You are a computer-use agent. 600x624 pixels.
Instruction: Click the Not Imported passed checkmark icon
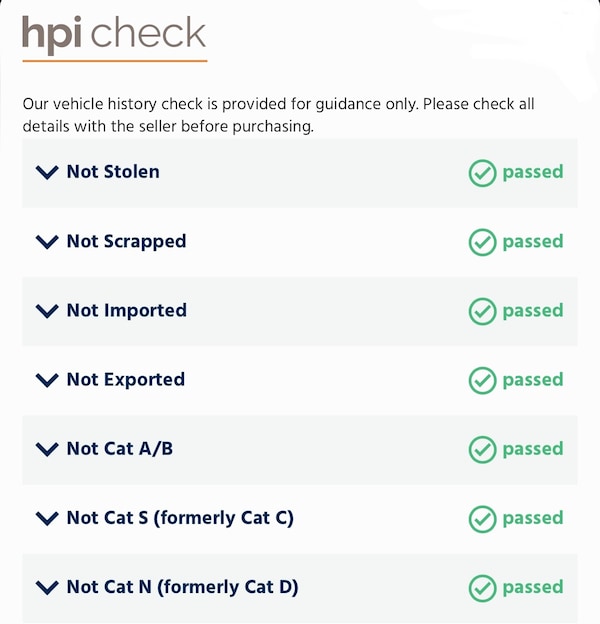coord(483,311)
